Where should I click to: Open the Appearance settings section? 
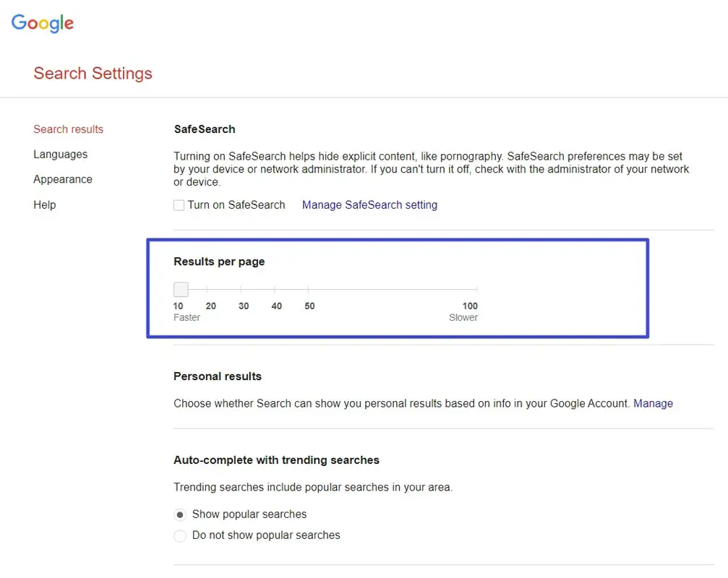(63, 179)
